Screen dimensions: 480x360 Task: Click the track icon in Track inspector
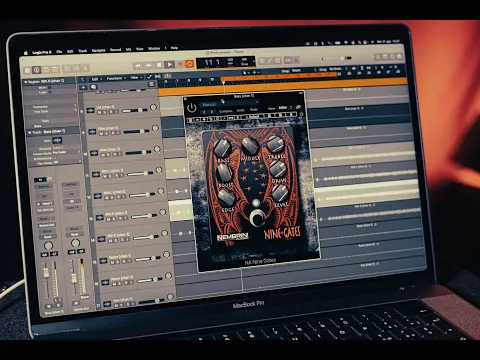coord(57,140)
